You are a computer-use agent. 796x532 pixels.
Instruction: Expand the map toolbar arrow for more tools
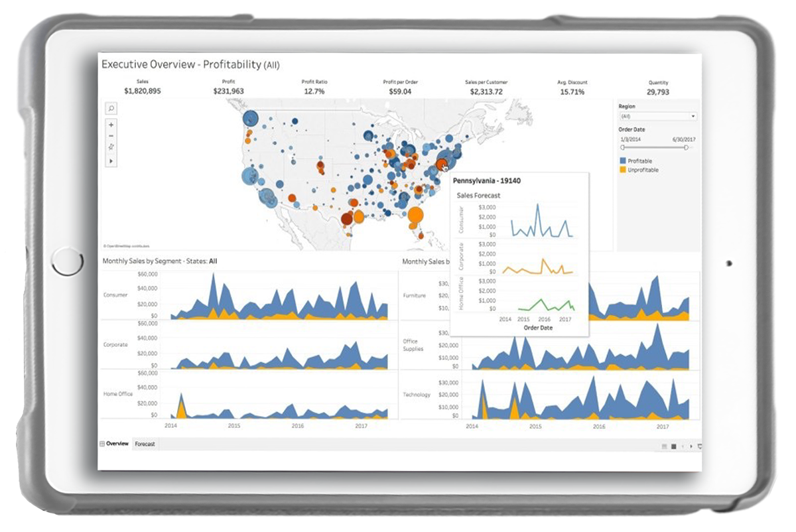(111, 160)
